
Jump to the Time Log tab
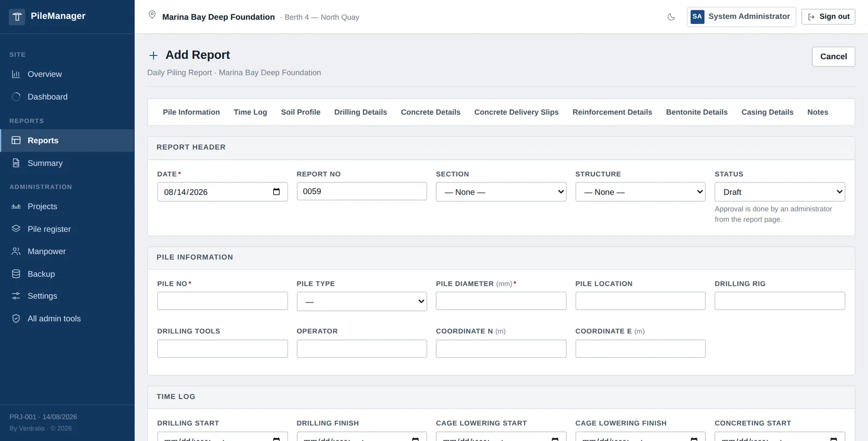tap(251, 112)
